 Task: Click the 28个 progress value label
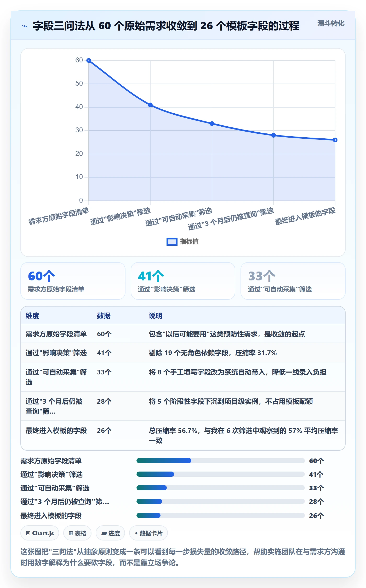pos(316,502)
